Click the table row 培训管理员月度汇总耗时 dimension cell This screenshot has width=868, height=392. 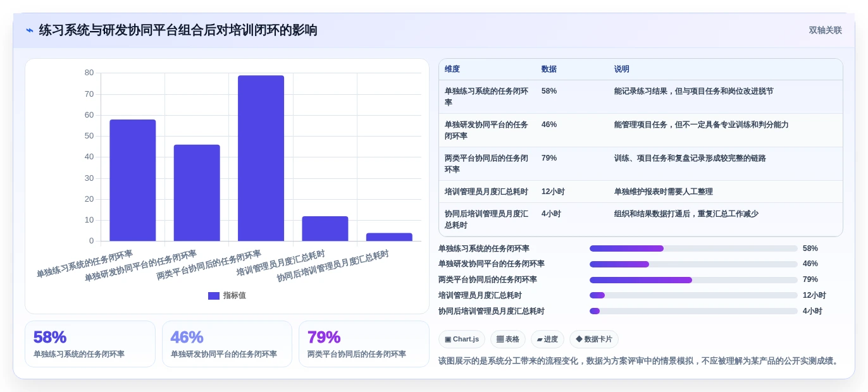point(487,192)
